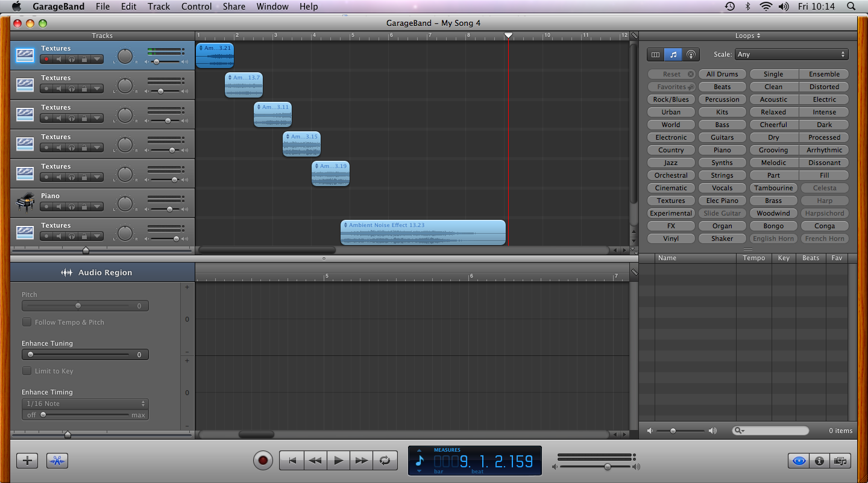Image resolution: width=868 pixels, height=483 pixels.
Task: Adjust the master volume slider
Action: pyautogui.click(x=597, y=467)
